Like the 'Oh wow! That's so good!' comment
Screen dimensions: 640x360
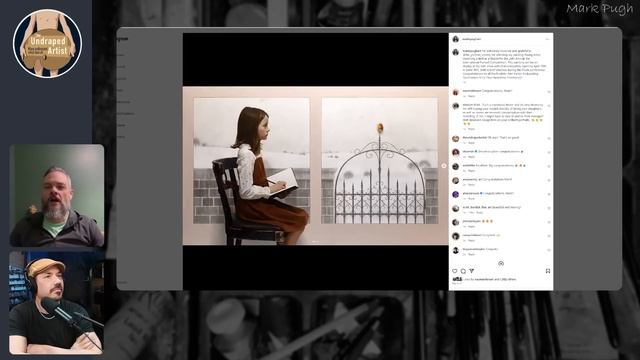[549, 138]
